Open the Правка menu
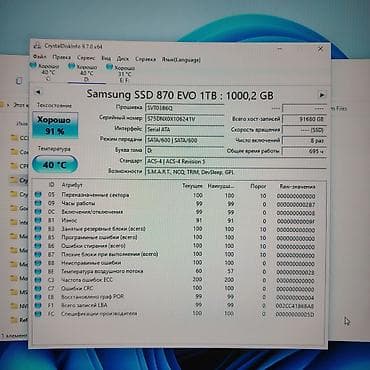The height and width of the screenshot is (370, 370). tap(62, 57)
